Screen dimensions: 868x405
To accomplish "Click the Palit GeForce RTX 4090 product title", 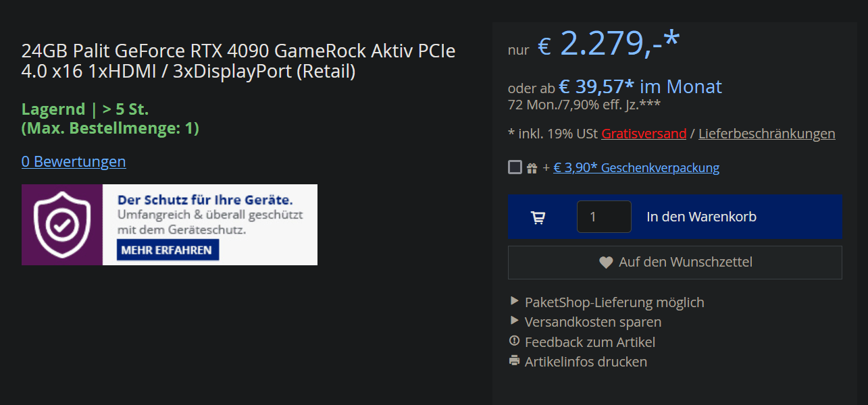I will pos(238,61).
